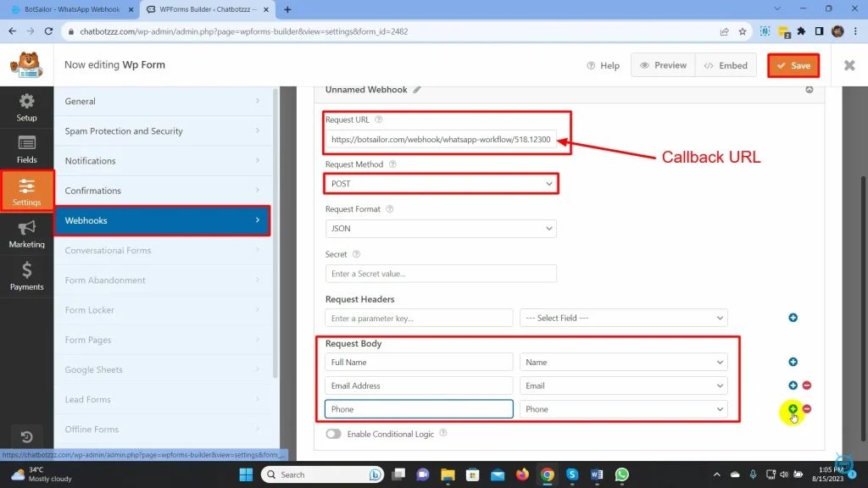
Task: Click the pencil icon to rename webhook
Action: [417, 90]
